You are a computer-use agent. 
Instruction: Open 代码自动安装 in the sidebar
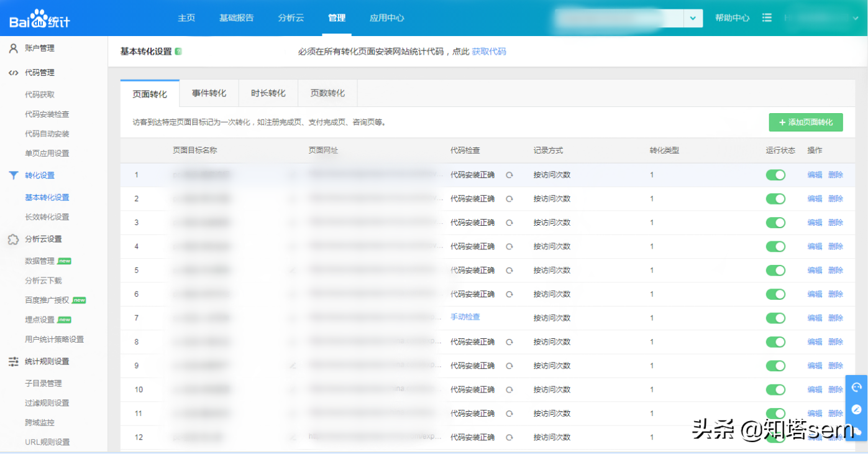[x=47, y=134]
